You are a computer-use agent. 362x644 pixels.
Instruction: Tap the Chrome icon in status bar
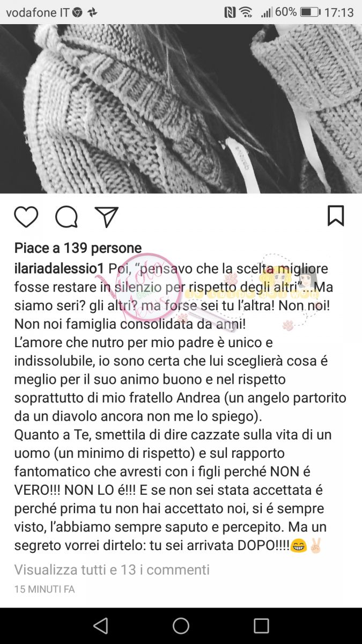point(77,12)
